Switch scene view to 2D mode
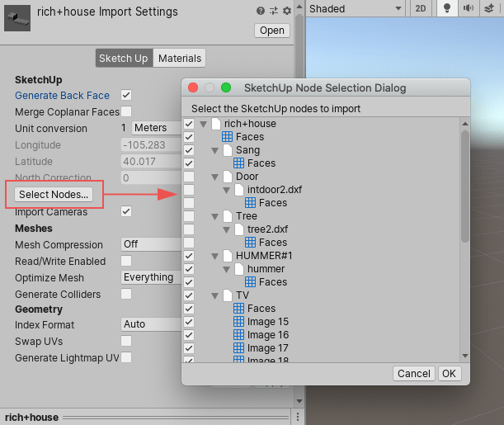This screenshot has width=504, height=425. (421, 8)
